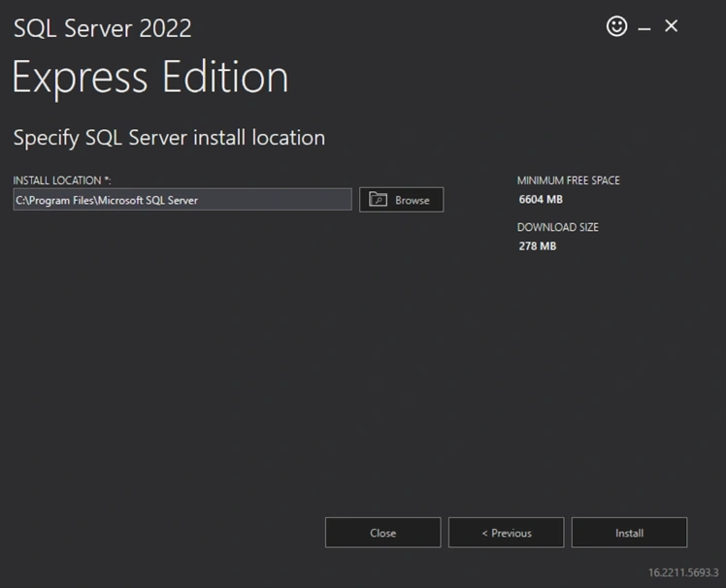726x588 pixels.
Task: Click the '278 MB' download size value
Action: pyautogui.click(x=537, y=245)
